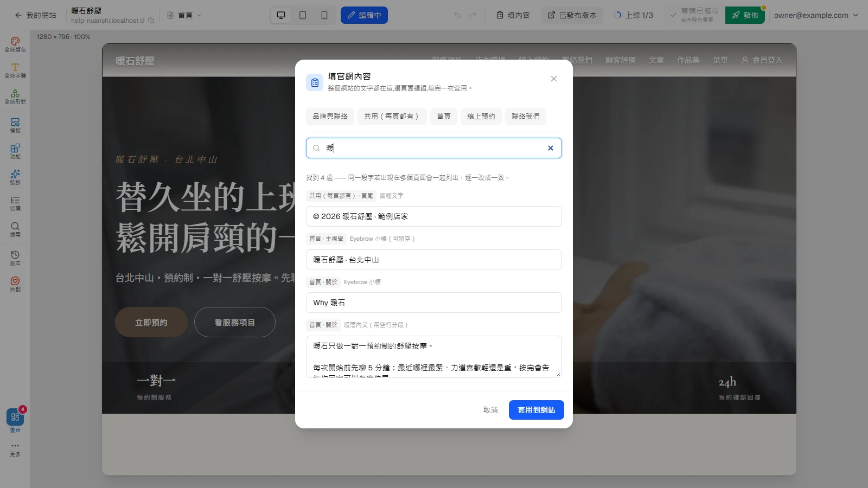Screen dimensions: 868x488
Task: Edit the 暖石只做一對一 paragraph text area
Action: (434, 357)
